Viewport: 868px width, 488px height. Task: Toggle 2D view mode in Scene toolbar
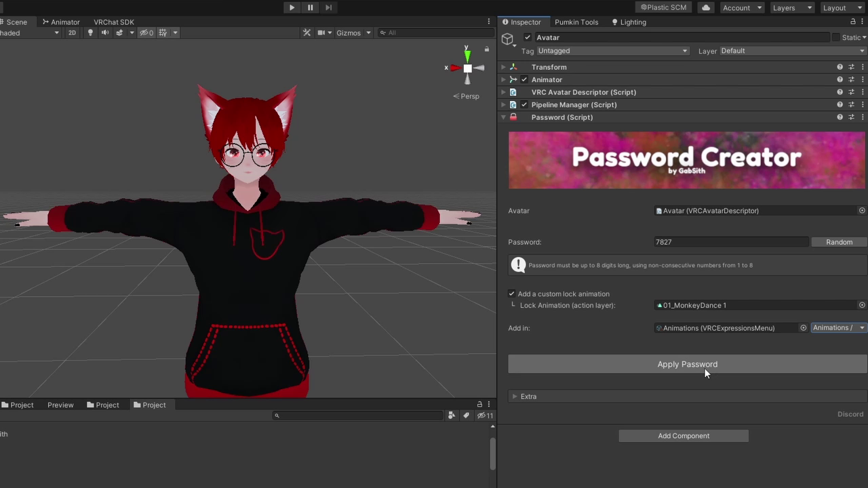72,32
